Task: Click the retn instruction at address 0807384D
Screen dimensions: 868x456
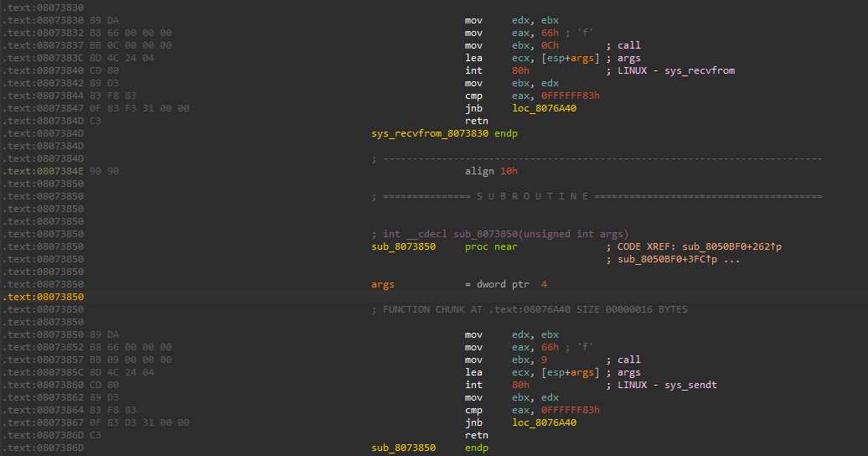Action: (x=477, y=121)
